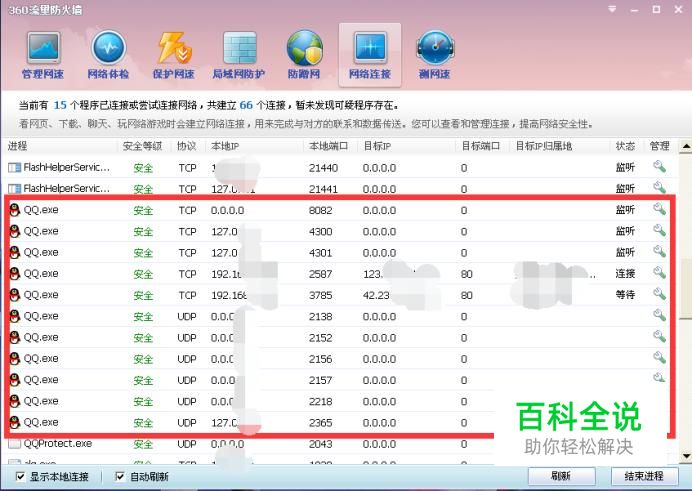Toggle 自动刷新 checkbox
Screen dimensions: 692x491
pyautogui.click(x=120, y=476)
